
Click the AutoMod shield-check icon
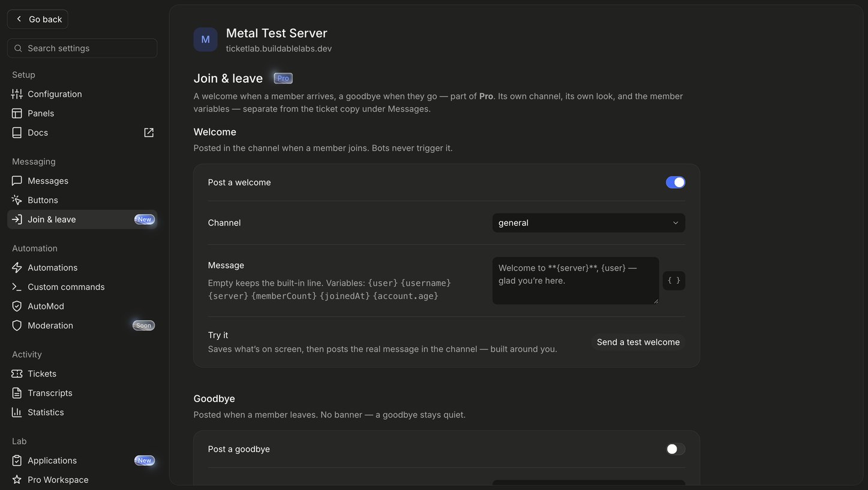(x=17, y=306)
